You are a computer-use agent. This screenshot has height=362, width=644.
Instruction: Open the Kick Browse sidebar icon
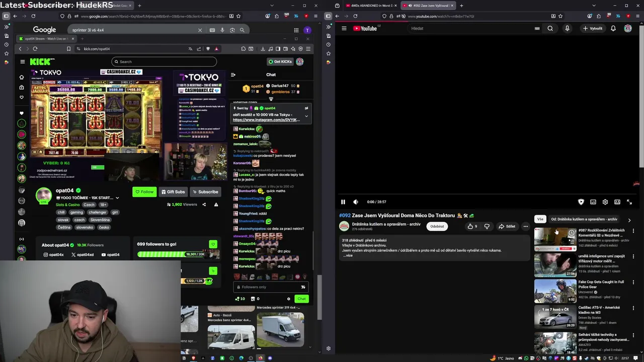point(22,87)
